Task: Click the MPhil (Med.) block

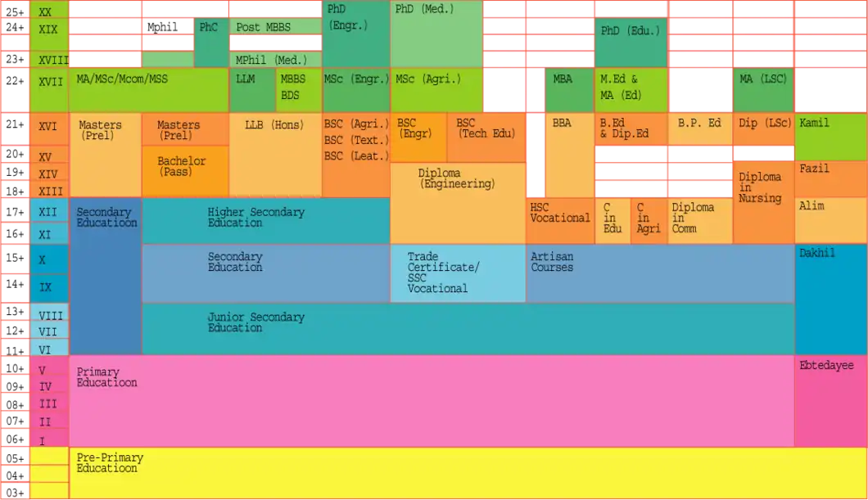Action: (276, 60)
